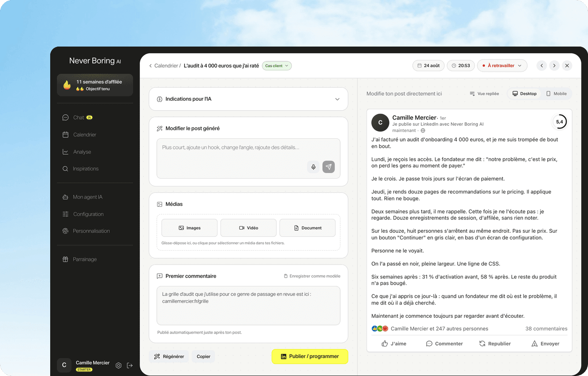Click the IA badge next to Chat
Image resolution: width=588 pixels, height=376 pixels.
[89, 118]
